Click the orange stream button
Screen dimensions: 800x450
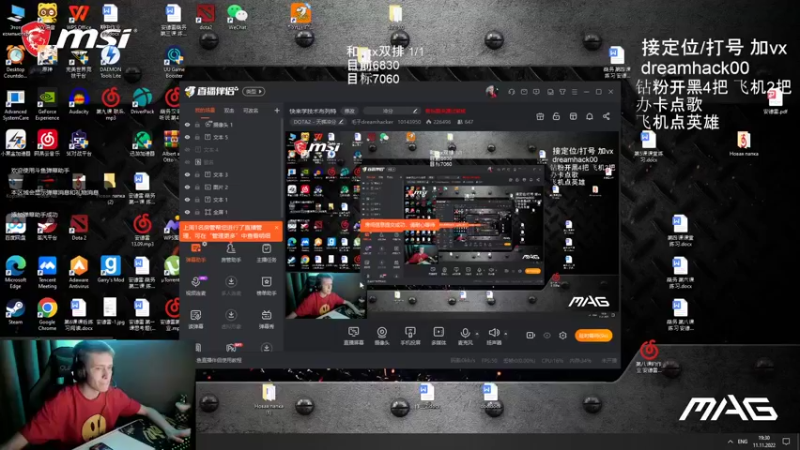(x=593, y=335)
